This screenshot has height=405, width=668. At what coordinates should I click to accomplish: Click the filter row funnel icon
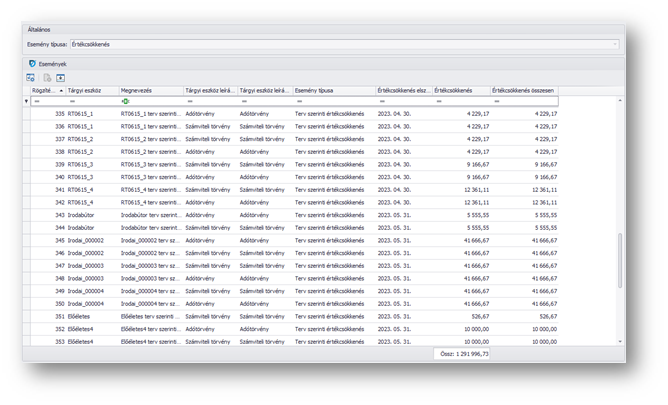click(27, 101)
